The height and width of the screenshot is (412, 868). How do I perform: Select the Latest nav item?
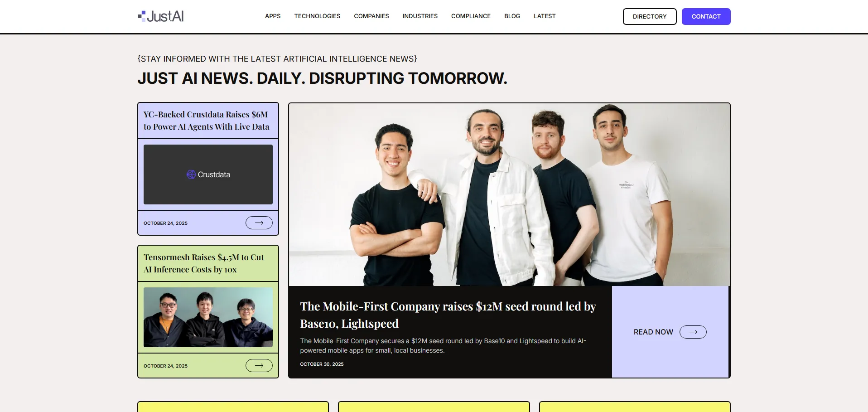point(545,16)
